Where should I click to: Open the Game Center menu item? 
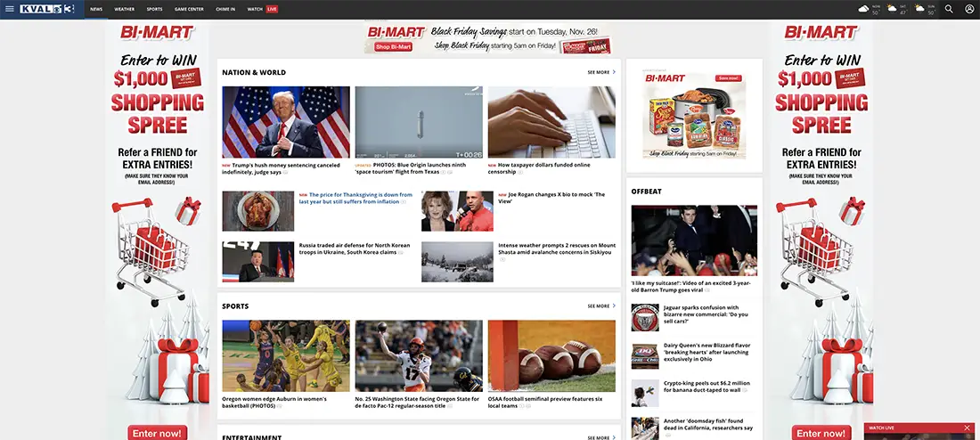pyautogui.click(x=189, y=10)
